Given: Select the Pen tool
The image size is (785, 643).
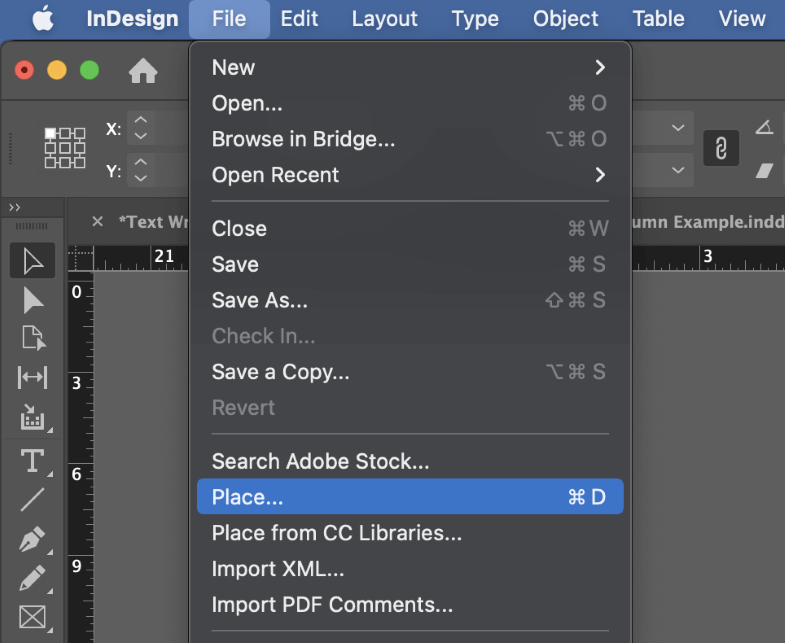Looking at the screenshot, I should (33, 539).
